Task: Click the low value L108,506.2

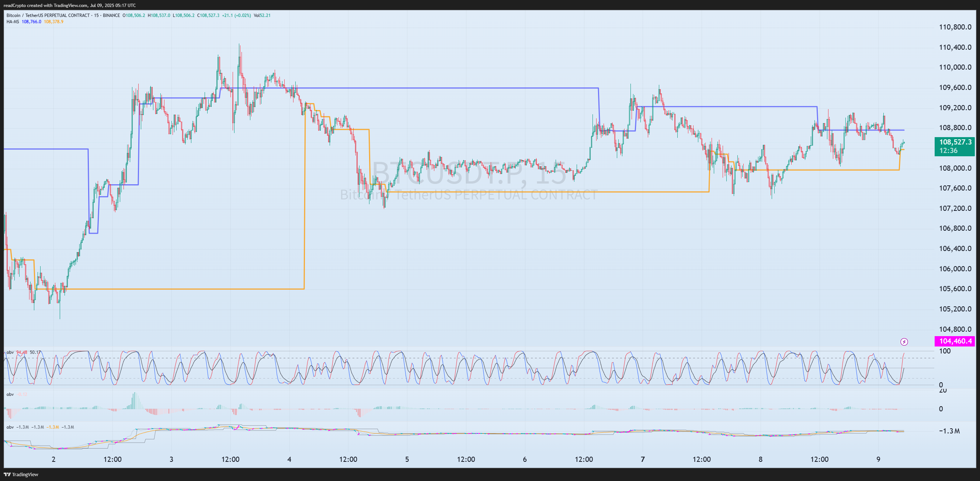Action: [x=184, y=15]
